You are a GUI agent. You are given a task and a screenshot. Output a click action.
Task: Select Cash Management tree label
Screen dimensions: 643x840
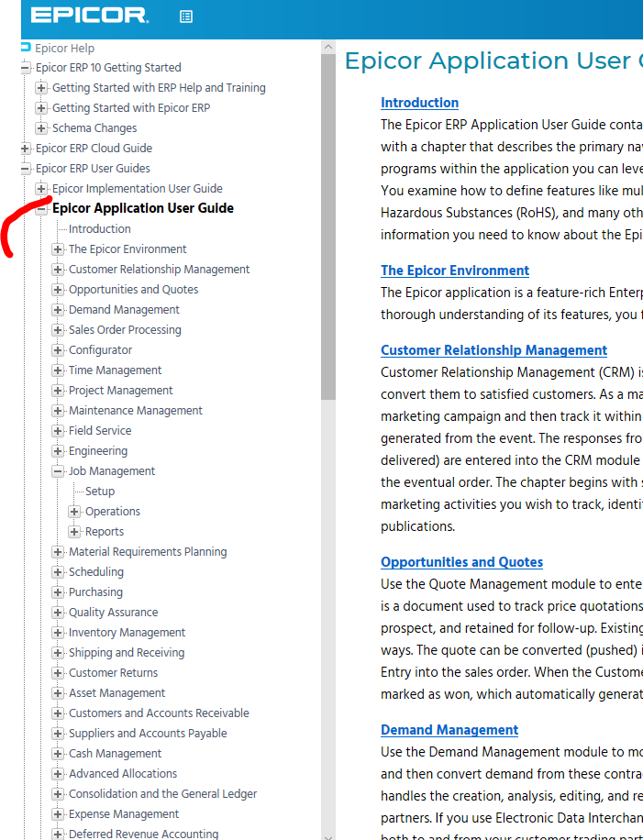click(x=116, y=753)
